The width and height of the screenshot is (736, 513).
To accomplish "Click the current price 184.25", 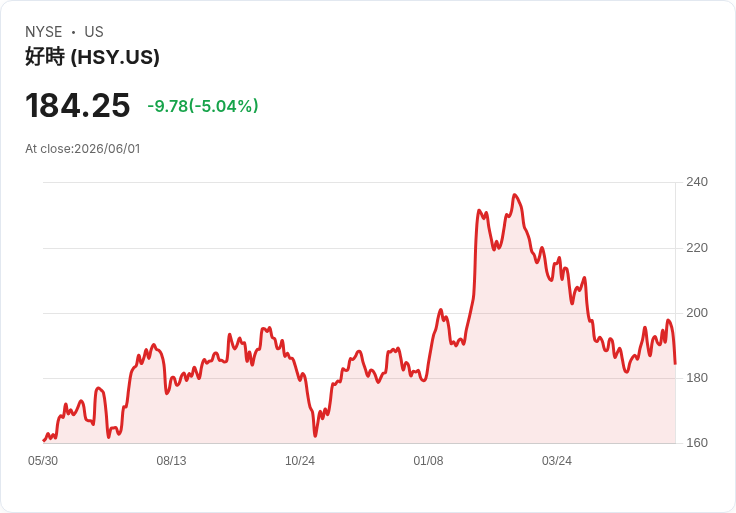I will pyautogui.click(x=77, y=105).
